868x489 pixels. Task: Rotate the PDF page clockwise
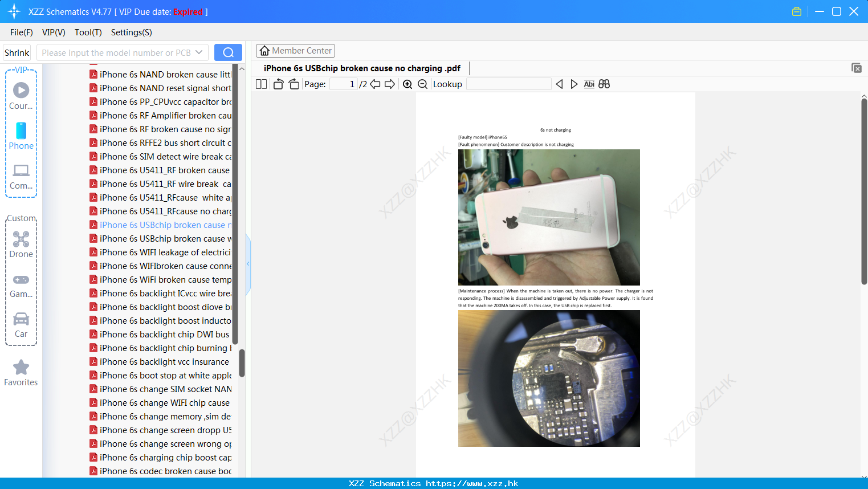tap(294, 84)
